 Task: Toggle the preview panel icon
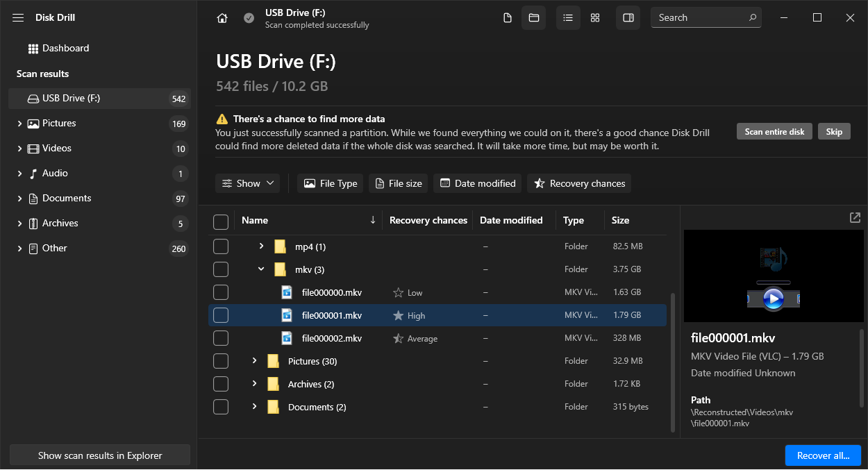pyautogui.click(x=628, y=18)
